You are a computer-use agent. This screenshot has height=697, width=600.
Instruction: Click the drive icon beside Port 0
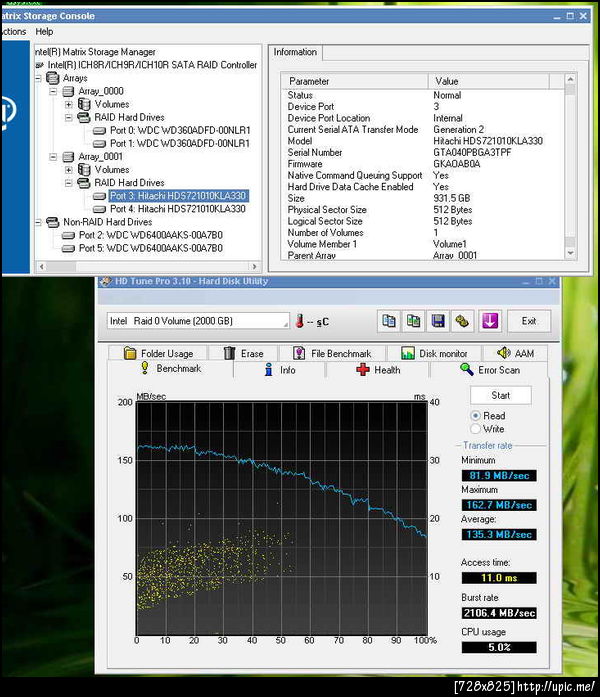[x=99, y=131]
